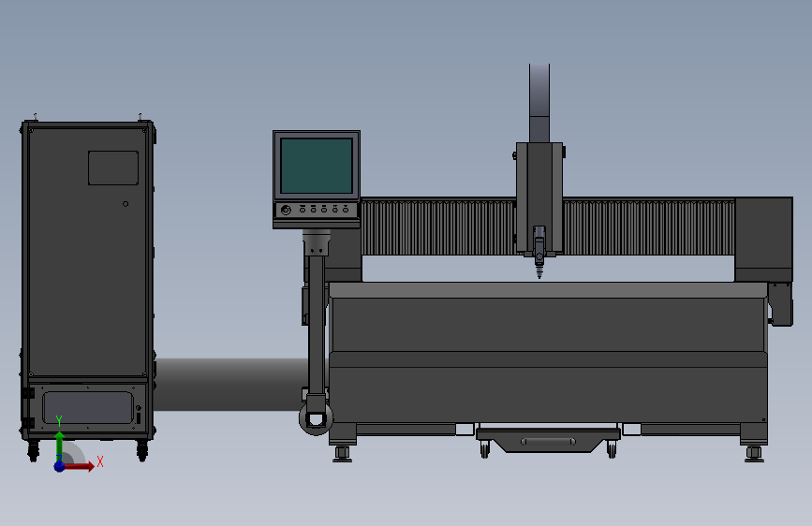The width and height of the screenshot is (812, 526).
Task: Select the gantry bellows cover left of the carriage
Action: (x=438, y=227)
